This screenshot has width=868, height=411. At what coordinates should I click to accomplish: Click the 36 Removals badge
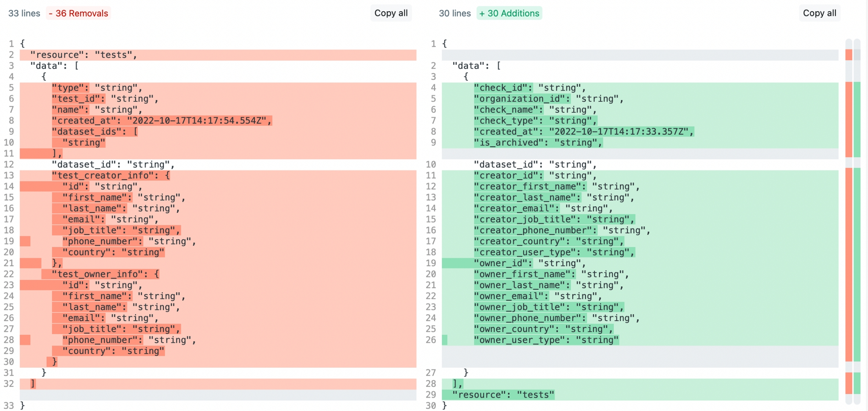pyautogui.click(x=78, y=13)
